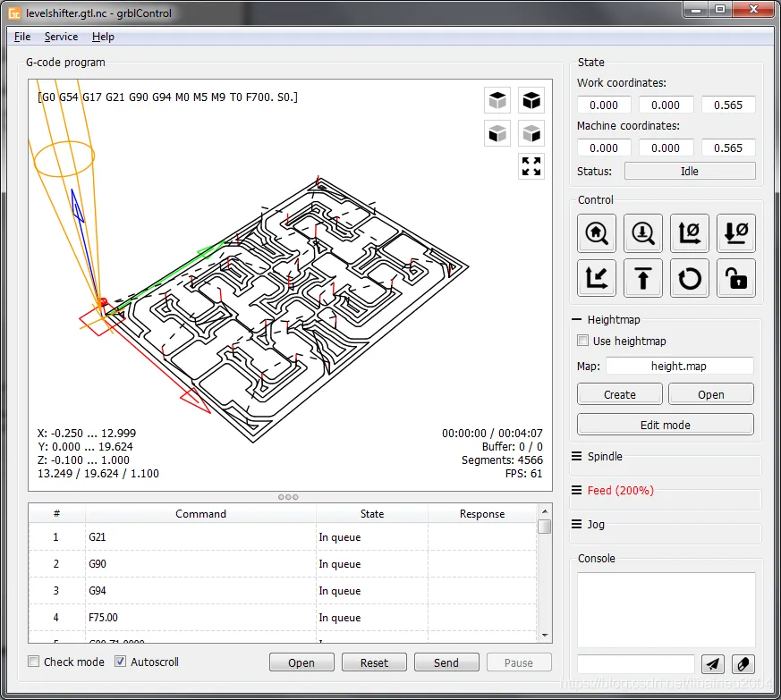The height and width of the screenshot is (700, 781).
Task: Enable the Use heightmap checkbox
Action: [583, 341]
